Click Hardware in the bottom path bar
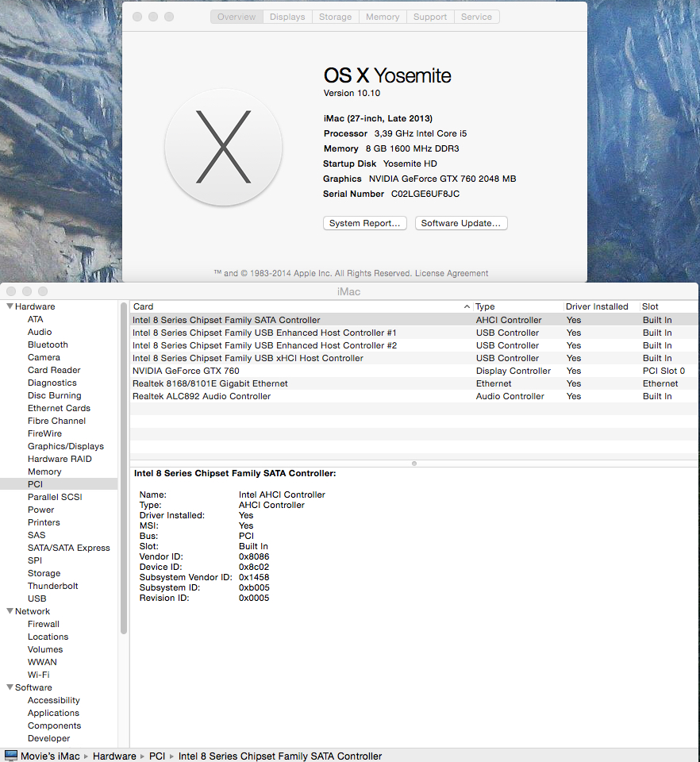This screenshot has width=700, height=762. point(114,756)
